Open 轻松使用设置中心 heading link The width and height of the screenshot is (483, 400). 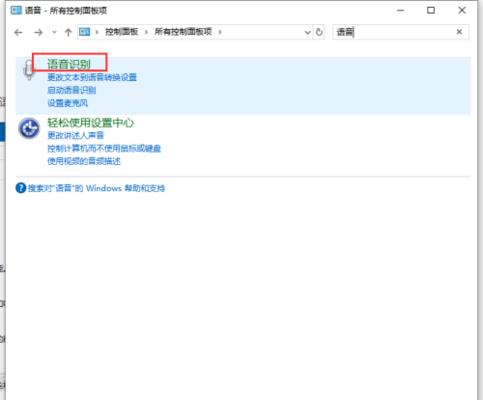coord(90,123)
